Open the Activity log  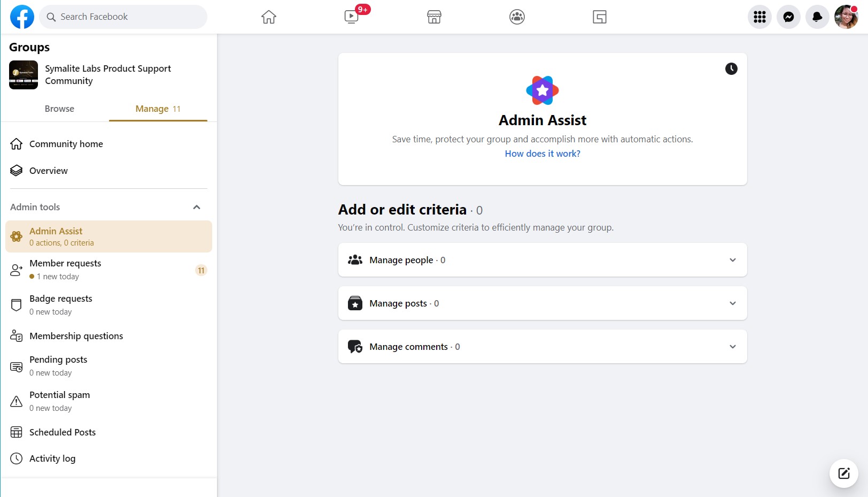coord(52,458)
